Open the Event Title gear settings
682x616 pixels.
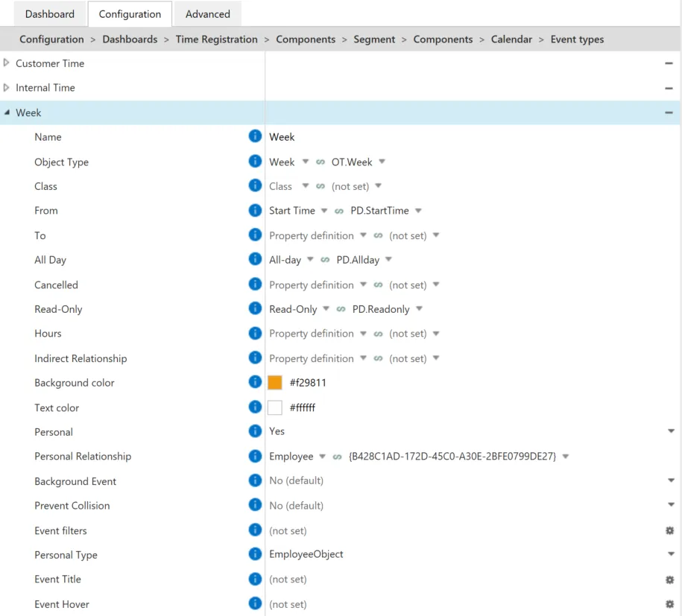pyautogui.click(x=670, y=580)
